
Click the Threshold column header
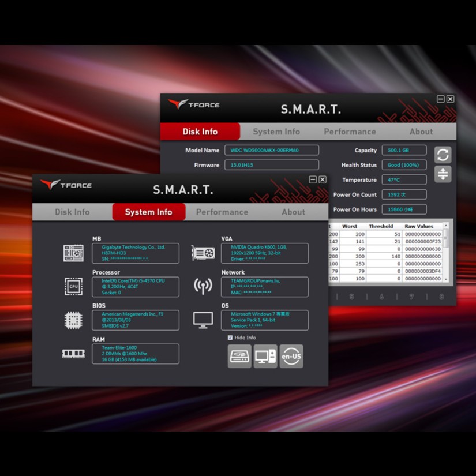tap(381, 227)
